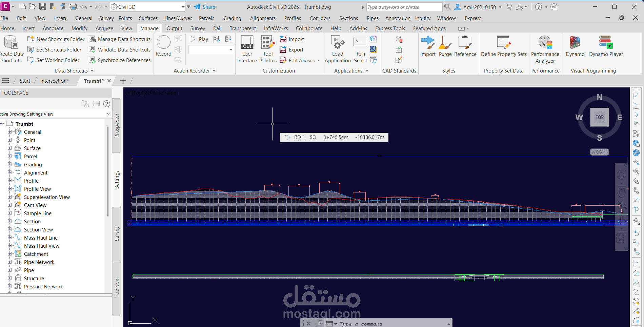Viewport: 644px width, 327px height.
Task: Open Define Property Sets
Action: 504,46
